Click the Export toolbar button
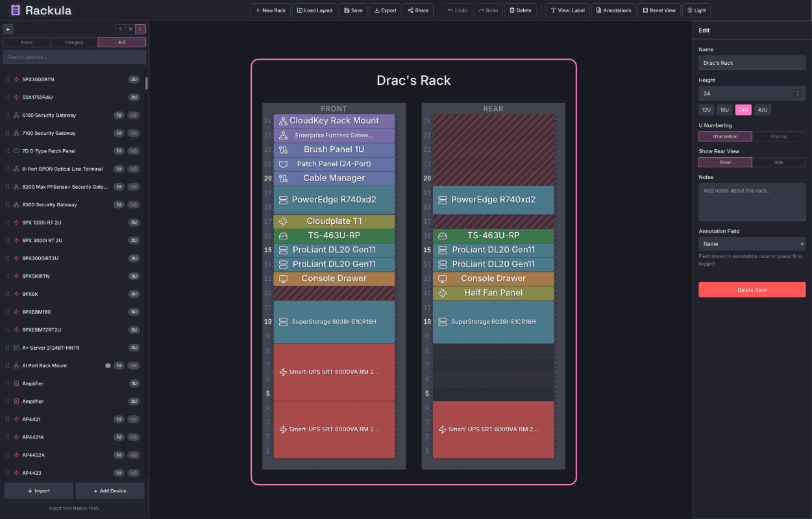The width and height of the screenshot is (812, 519). tap(385, 10)
